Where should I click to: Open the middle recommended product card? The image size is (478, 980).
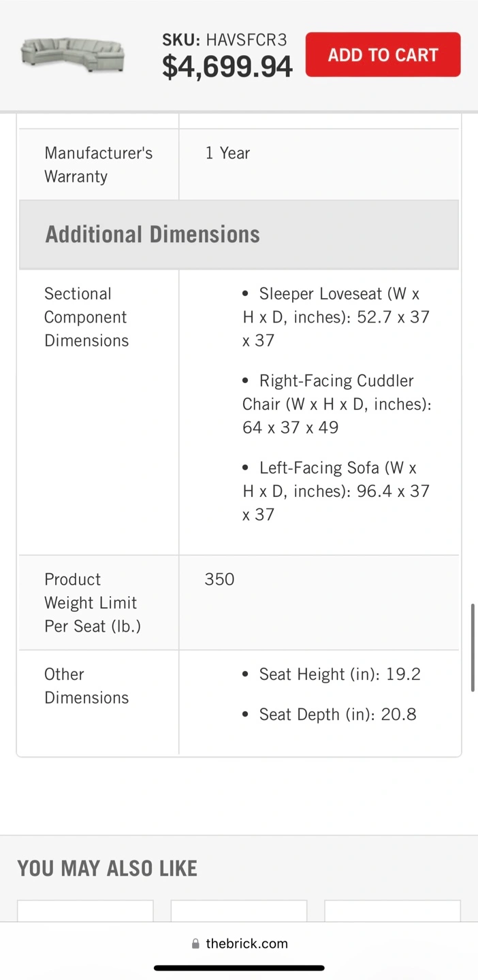tap(239, 911)
